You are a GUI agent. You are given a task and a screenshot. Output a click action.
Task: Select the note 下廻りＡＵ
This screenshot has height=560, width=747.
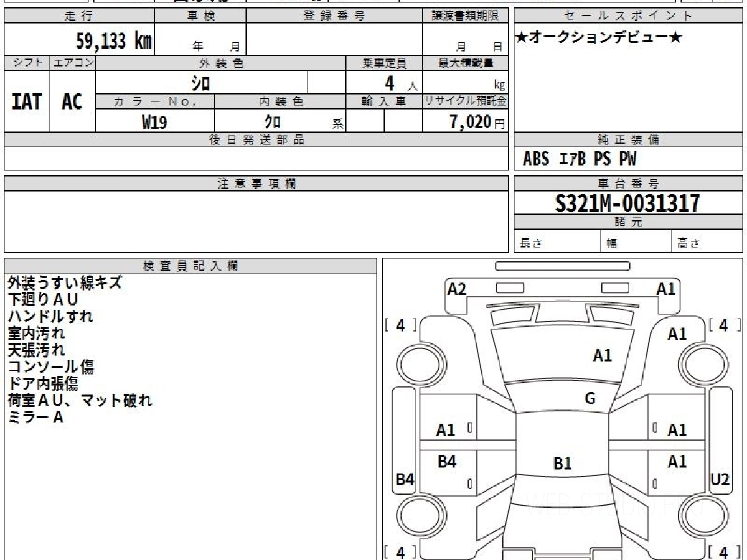click(43, 299)
